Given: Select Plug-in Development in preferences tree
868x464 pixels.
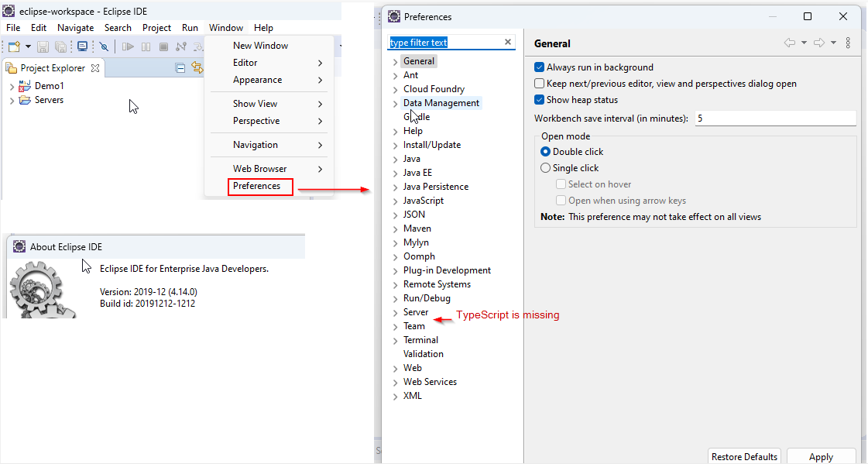Looking at the screenshot, I should click(448, 270).
